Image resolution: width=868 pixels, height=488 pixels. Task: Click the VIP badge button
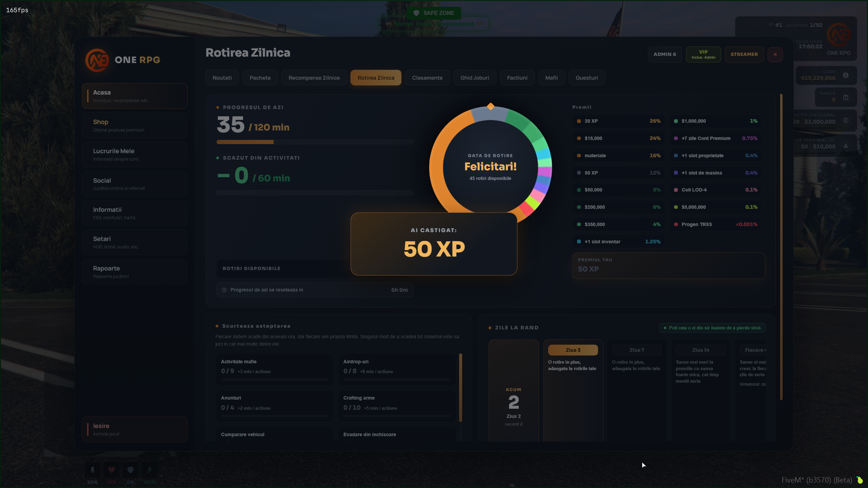(704, 54)
